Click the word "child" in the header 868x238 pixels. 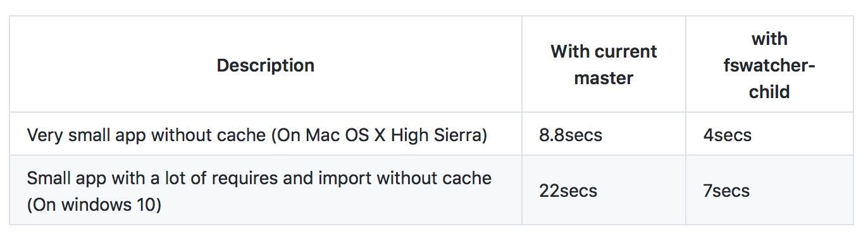coord(769,92)
